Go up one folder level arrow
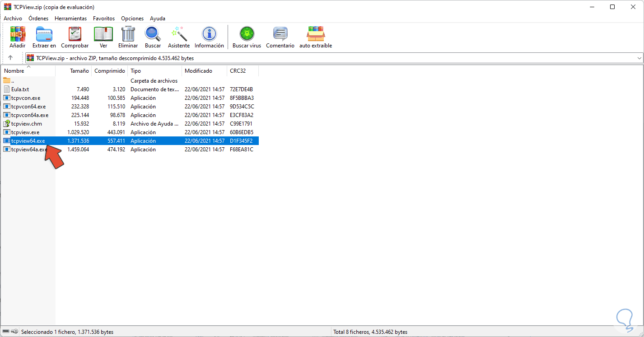 [x=10, y=58]
